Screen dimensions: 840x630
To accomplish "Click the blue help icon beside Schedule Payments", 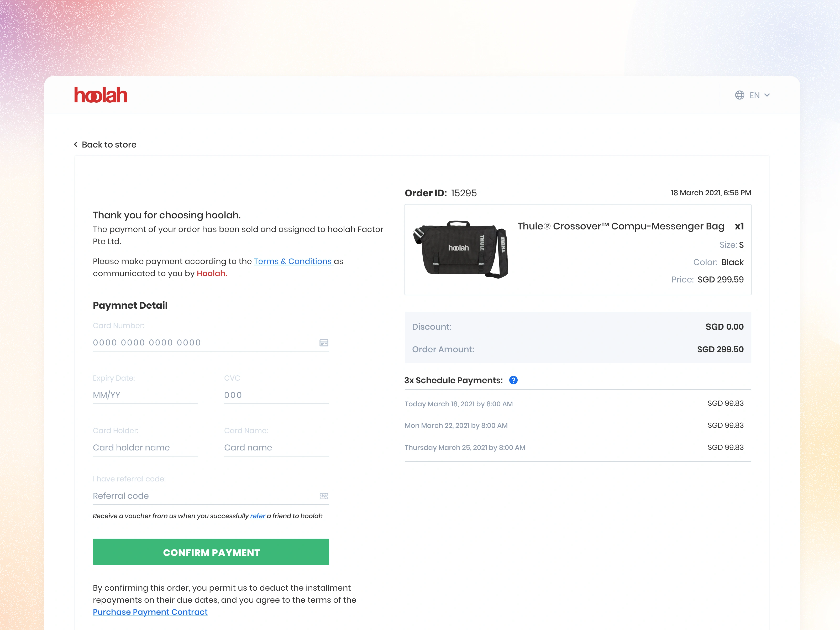I will (513, 380).
